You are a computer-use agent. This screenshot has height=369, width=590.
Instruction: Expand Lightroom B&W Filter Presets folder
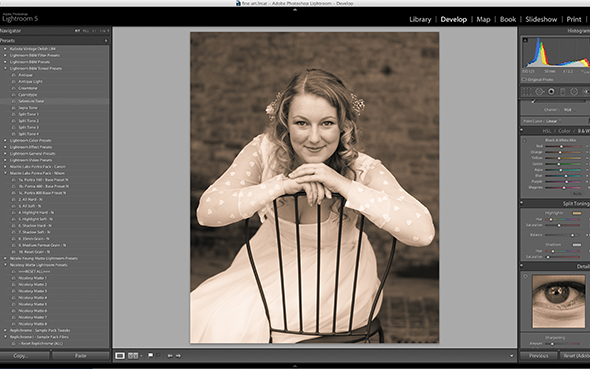click(5, 55)
